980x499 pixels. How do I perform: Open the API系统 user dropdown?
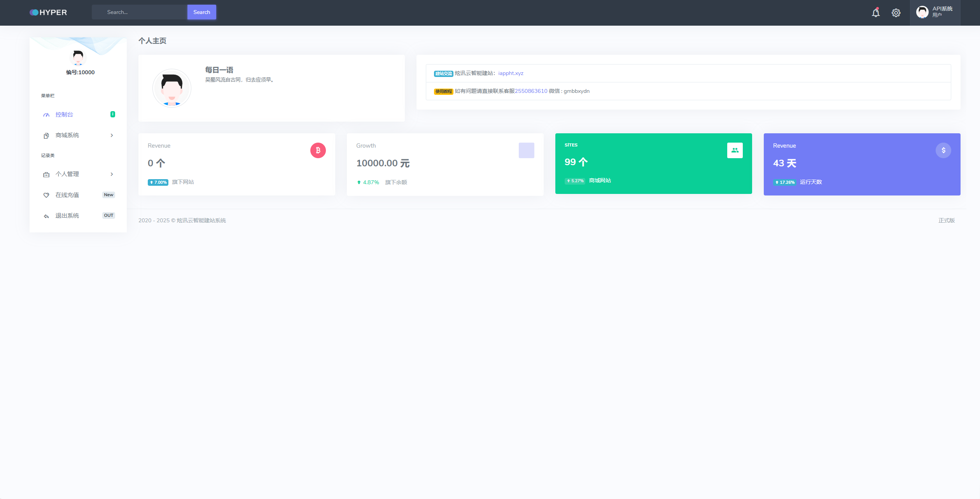935,12
